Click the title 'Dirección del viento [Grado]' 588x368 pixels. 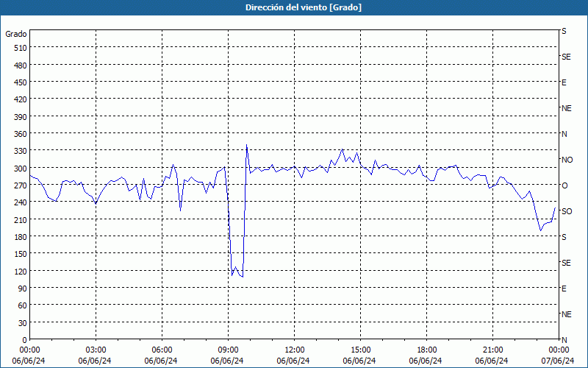[304, 7]
